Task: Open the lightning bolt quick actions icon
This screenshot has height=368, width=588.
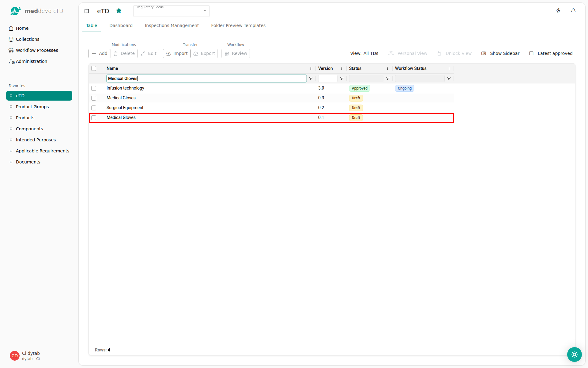Action: click(558, 11)
